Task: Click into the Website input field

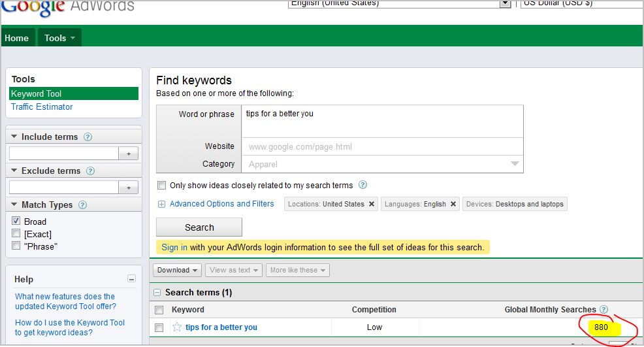Action: 382,147
